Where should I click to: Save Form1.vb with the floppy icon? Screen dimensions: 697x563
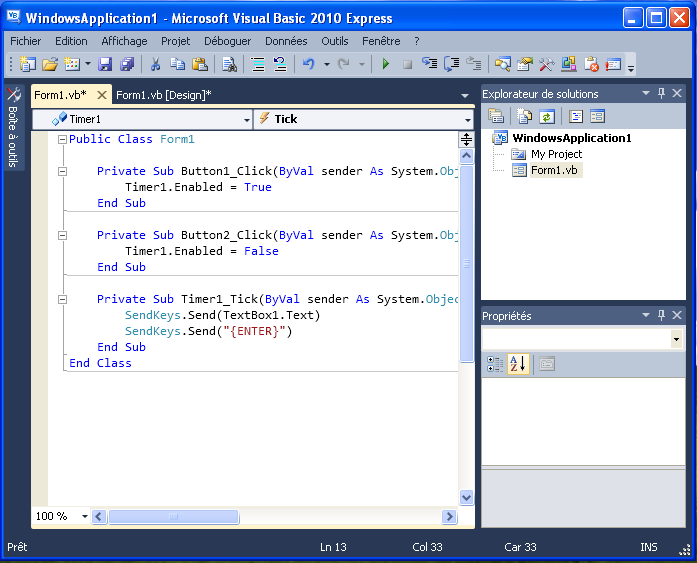click(x=105, y=64)
